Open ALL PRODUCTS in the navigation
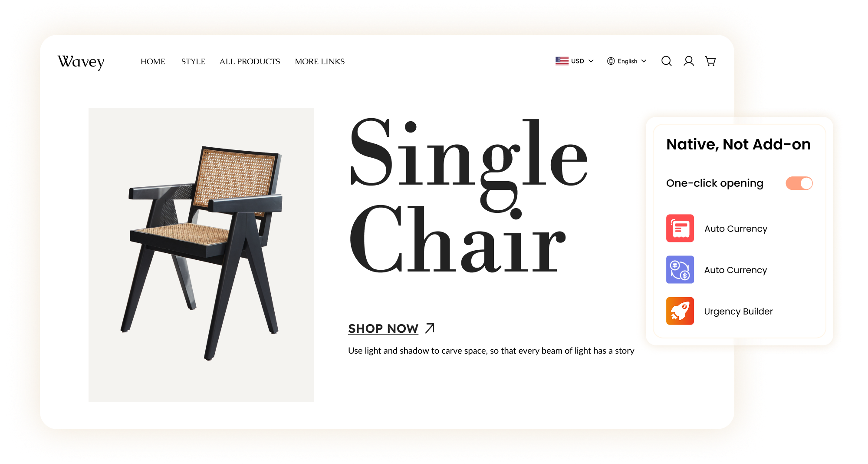The height and width of the screenshot is (464, 868). [x=250, y=62]
